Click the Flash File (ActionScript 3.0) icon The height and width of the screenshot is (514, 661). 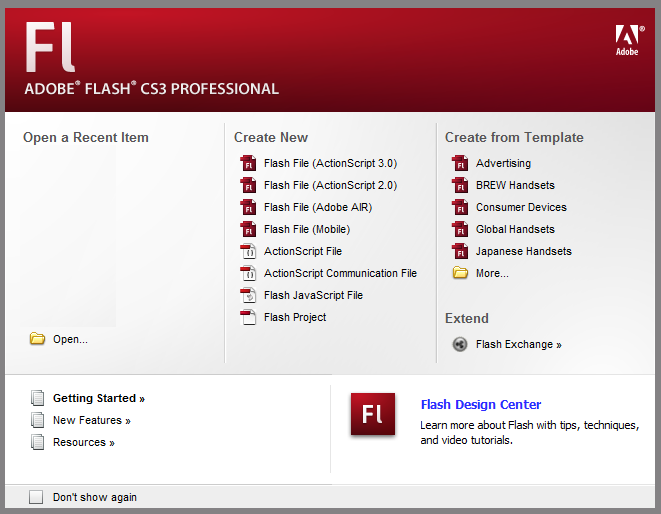click(x=248, y=163)
